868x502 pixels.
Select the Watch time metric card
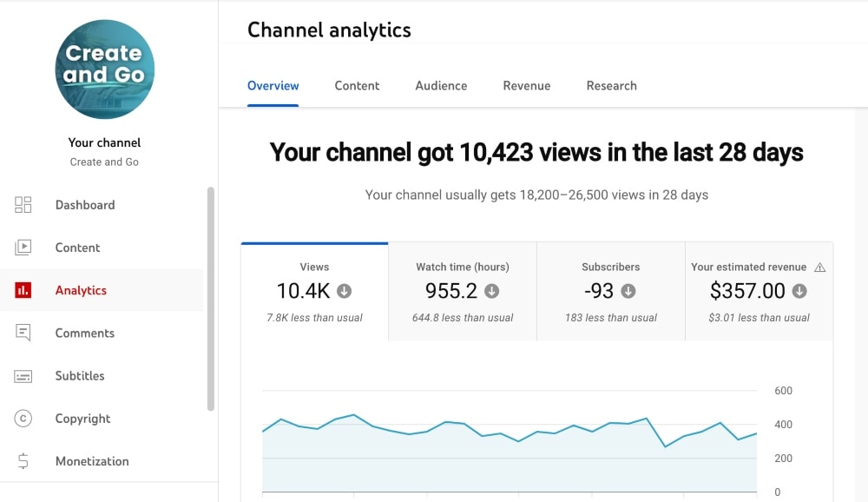click(x=462, y=287)
